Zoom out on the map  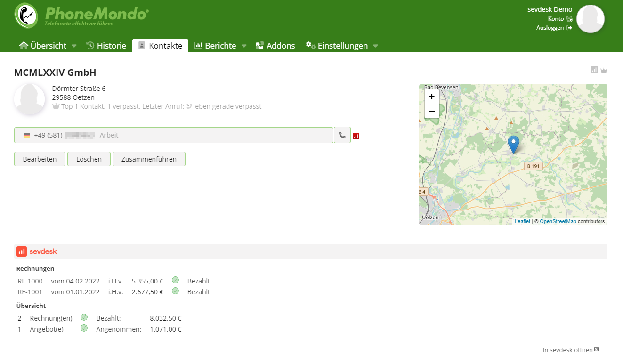[x=431, y=111]
